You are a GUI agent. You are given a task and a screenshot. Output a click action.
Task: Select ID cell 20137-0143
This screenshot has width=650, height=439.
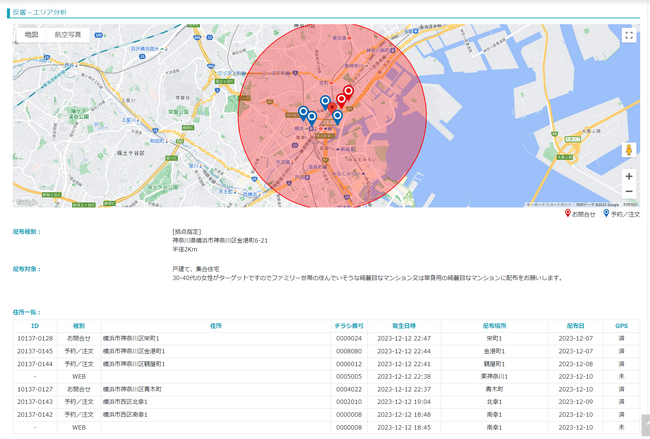point(35,402)
